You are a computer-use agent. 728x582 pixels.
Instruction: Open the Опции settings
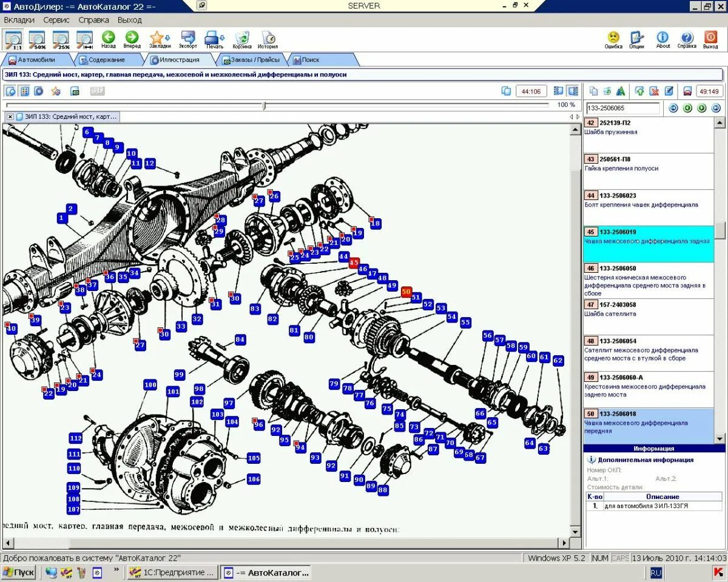click(x=636, y=39)
